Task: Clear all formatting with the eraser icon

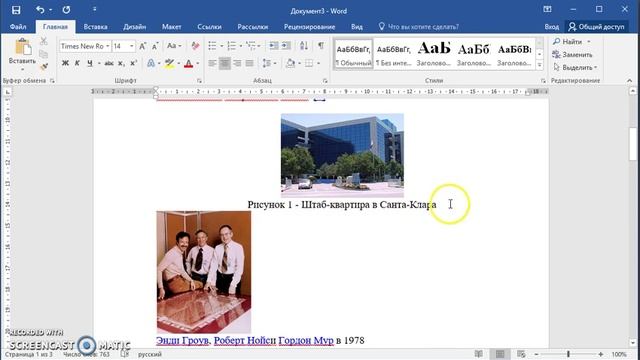Action: click(x=196, y=46)
